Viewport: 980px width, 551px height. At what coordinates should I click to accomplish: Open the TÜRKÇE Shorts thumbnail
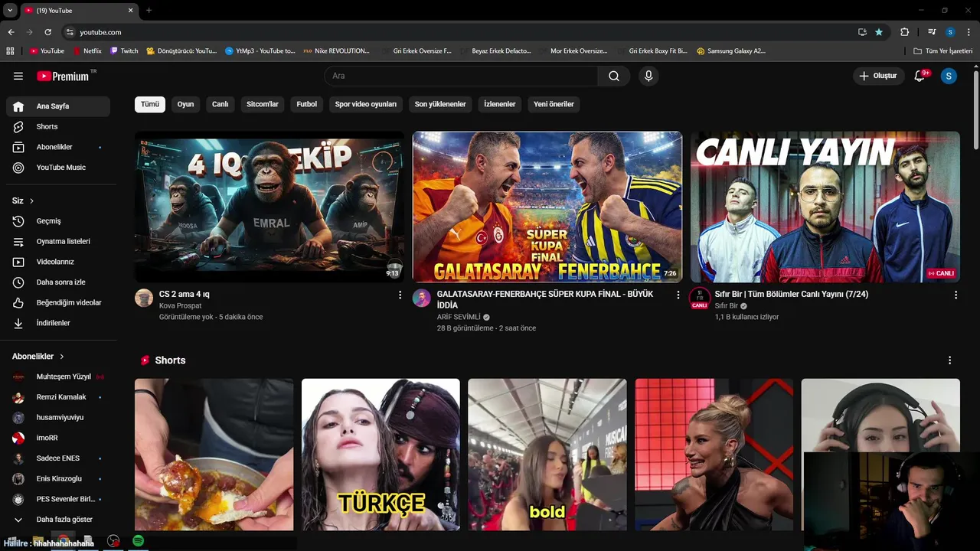tap(381, 455)
